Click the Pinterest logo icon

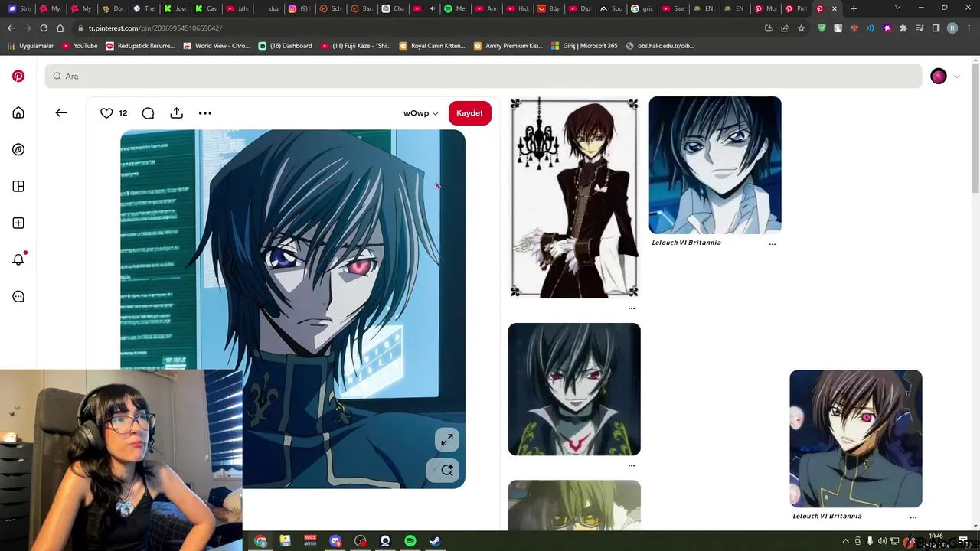(18, 76)
